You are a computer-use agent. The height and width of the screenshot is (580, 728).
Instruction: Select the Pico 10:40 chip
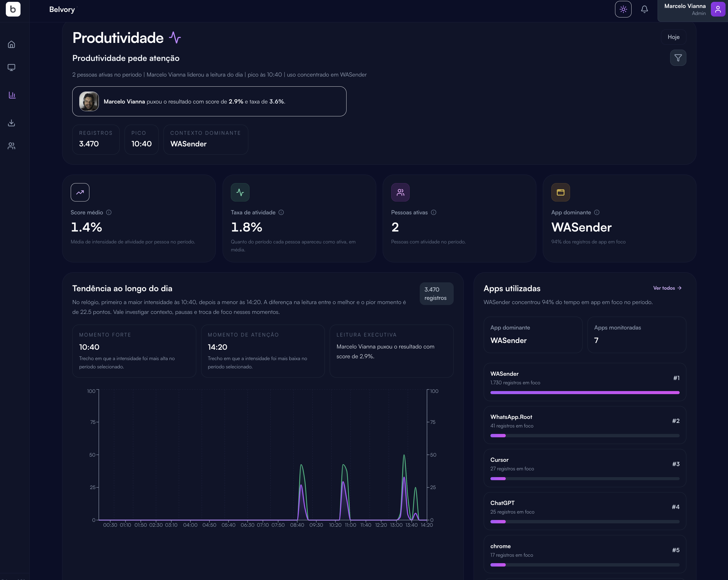point(141,140)
